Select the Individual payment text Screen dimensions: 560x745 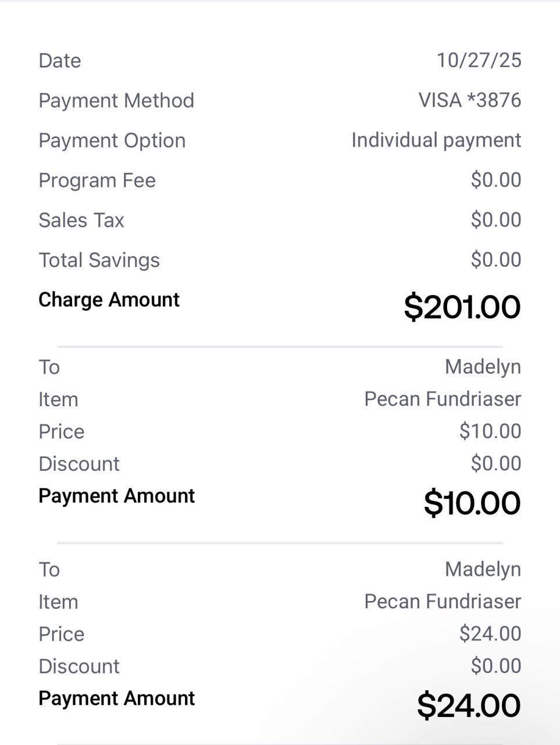click(436, 140)
